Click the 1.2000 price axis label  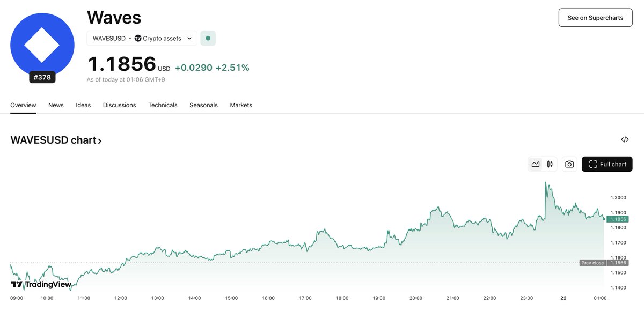[618, 198]
